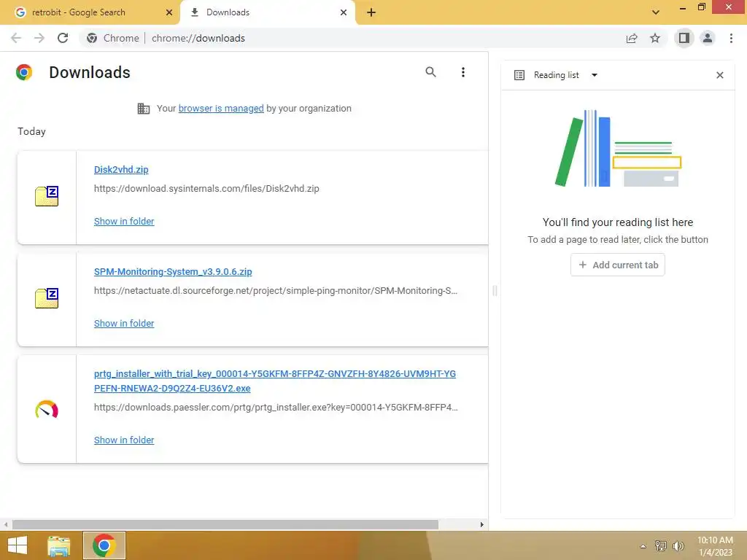Open the browser is managed link
Viewport: 747px width, 560px height.
(x=221, y=108)
